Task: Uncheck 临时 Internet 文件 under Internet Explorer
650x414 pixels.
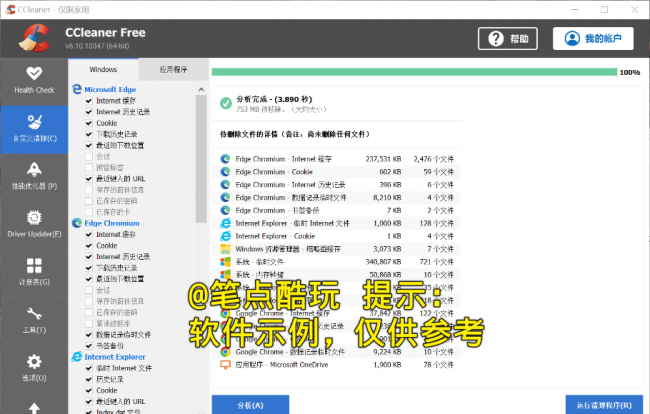Action: point(89,368)
